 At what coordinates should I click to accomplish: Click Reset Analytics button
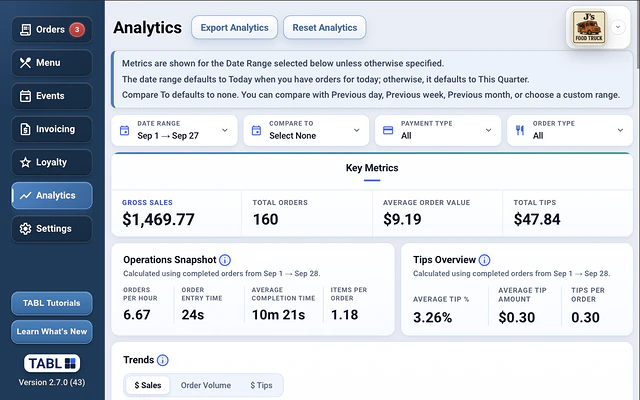[325, 28]
